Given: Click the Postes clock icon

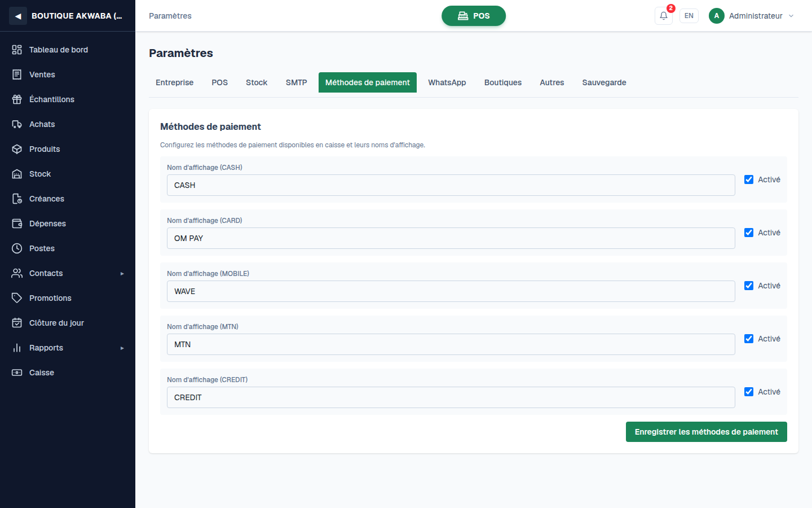Looking at the screenshot, I should pyautogui.click(x=17, y=248).
